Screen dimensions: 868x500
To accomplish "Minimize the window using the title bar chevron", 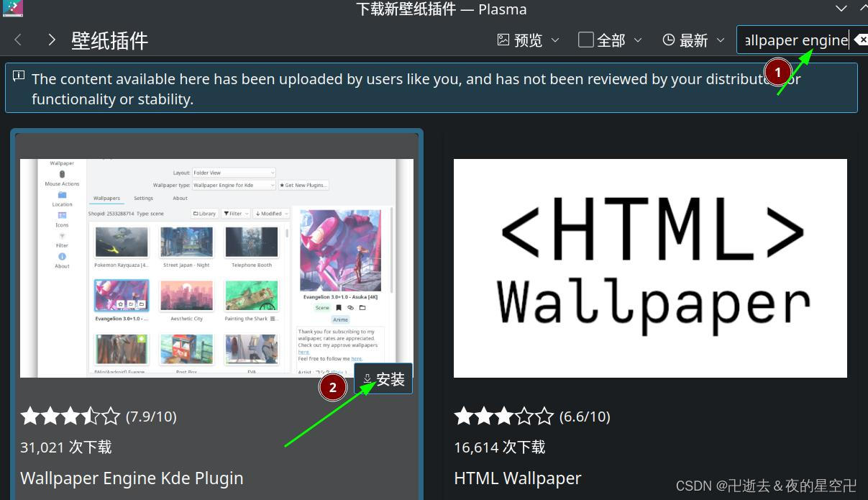I will click(x=841, y=9).
